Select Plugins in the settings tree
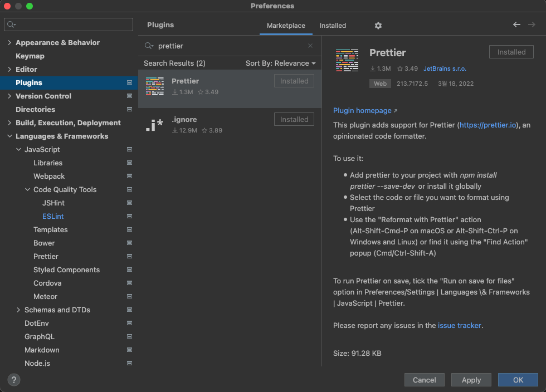The width and height of the screenshot is (546, 392). (x=69, y=82)
